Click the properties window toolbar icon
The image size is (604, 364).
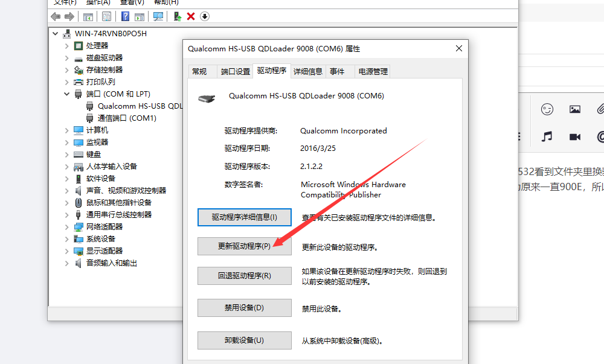(108, 16)
